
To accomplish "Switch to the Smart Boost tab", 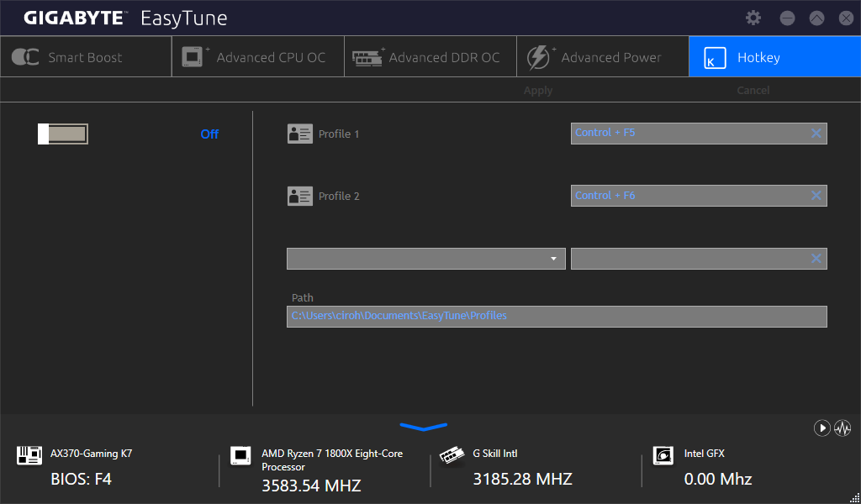I will click(x=85, y=57).
